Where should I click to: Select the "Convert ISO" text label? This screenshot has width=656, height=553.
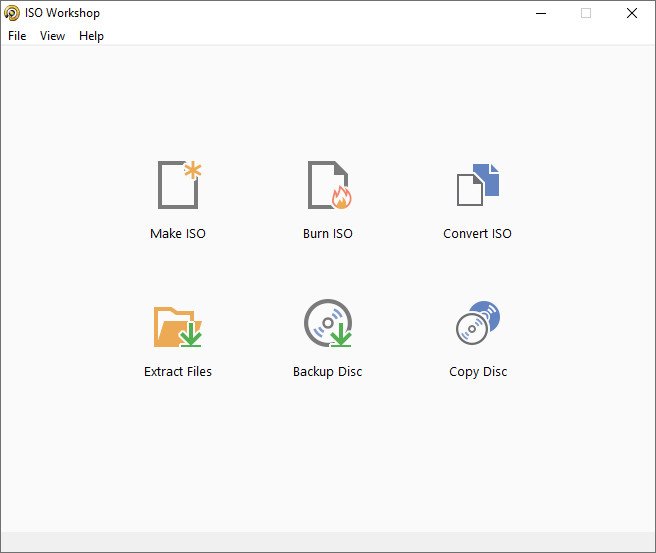pyautogui.click(x=477, y=234)
